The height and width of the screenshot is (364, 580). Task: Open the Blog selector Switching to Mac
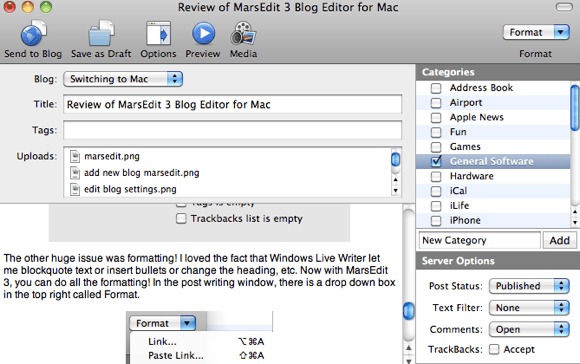123,79
